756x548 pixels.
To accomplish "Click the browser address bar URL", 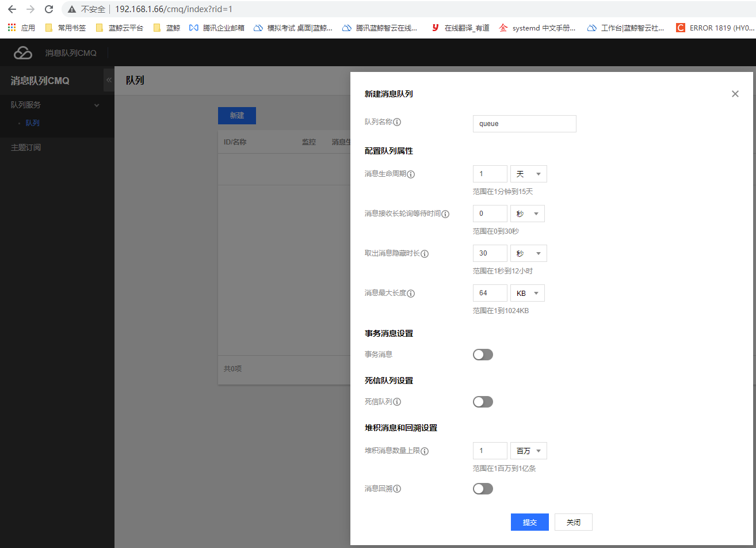I will [174, 9].
